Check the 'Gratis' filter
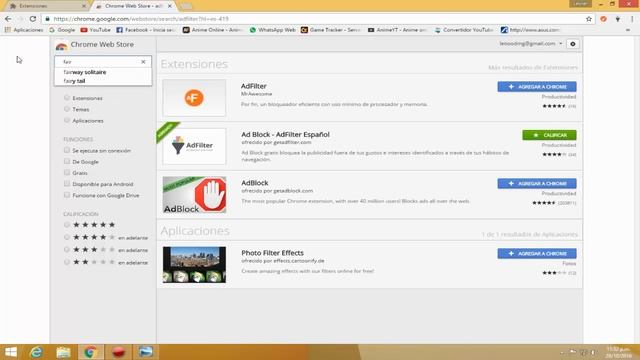 tap(67, 173)
